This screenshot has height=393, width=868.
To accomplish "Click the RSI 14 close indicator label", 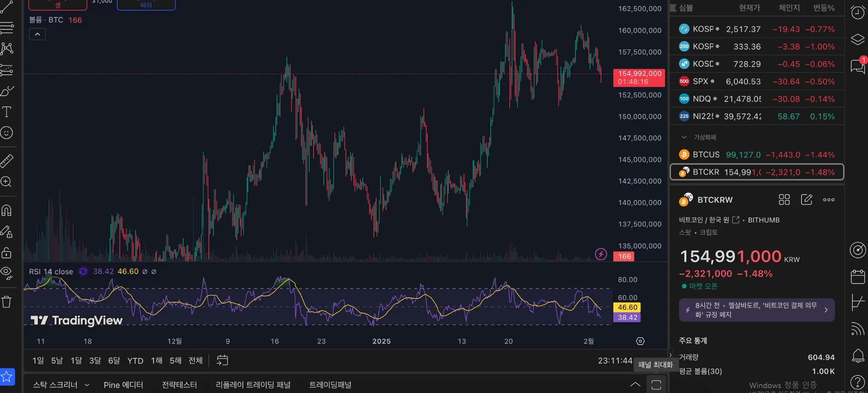I will pyautogui.click(x=51, y=271).
